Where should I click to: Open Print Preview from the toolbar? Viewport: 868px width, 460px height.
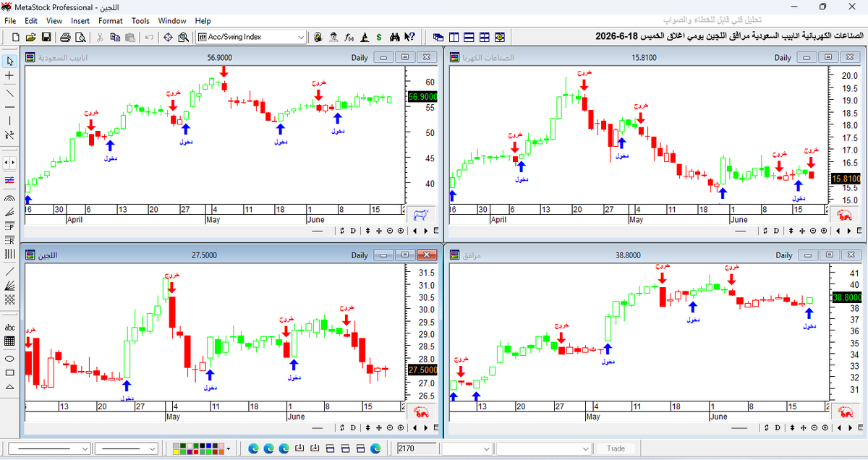[x=80, y=37]
